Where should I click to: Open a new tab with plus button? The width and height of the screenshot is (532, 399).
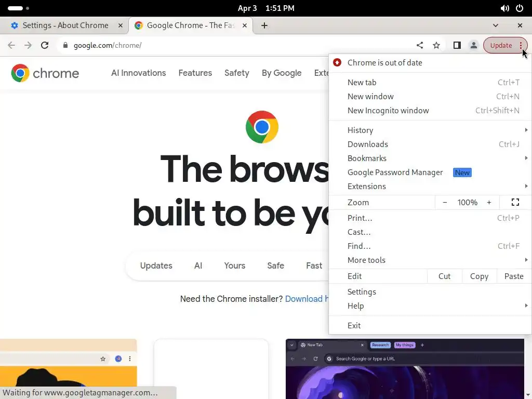tap(264, 25)
